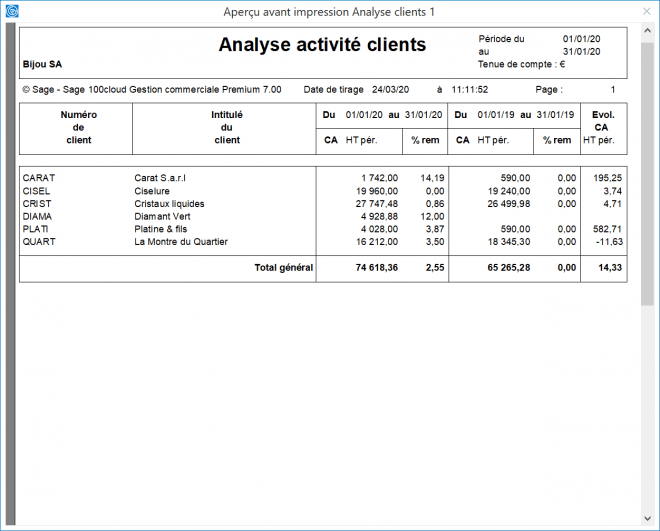This screenshot has width=660, height=531.
Task: Click the evolution value 582,71
Action: pyautogui.click(x=607, y=229)
